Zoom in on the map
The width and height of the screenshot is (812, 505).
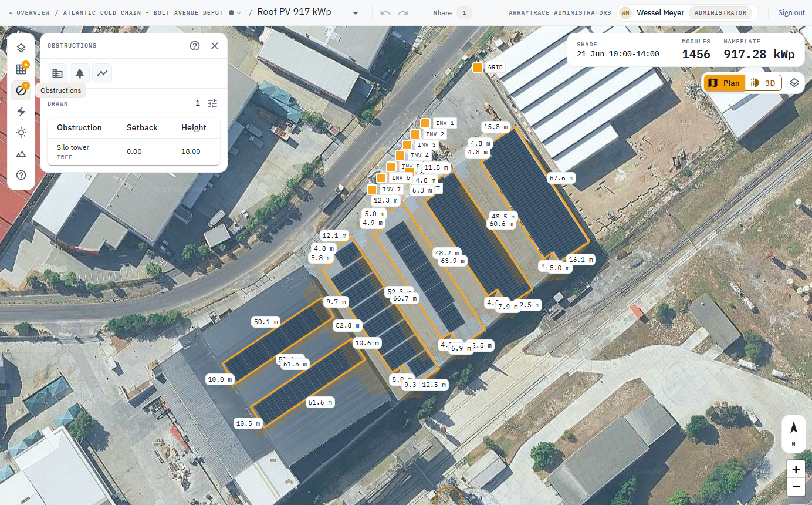(x=796, y=469)
